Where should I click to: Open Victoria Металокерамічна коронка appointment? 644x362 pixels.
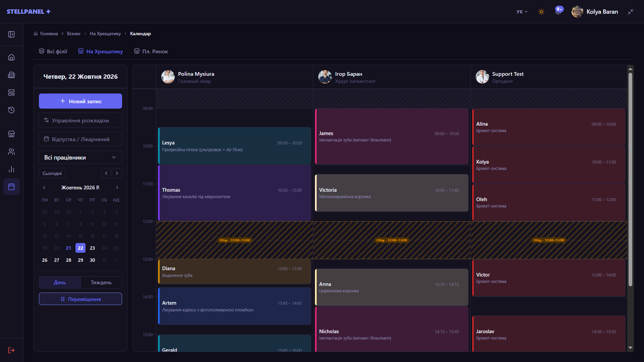[391, 193]
